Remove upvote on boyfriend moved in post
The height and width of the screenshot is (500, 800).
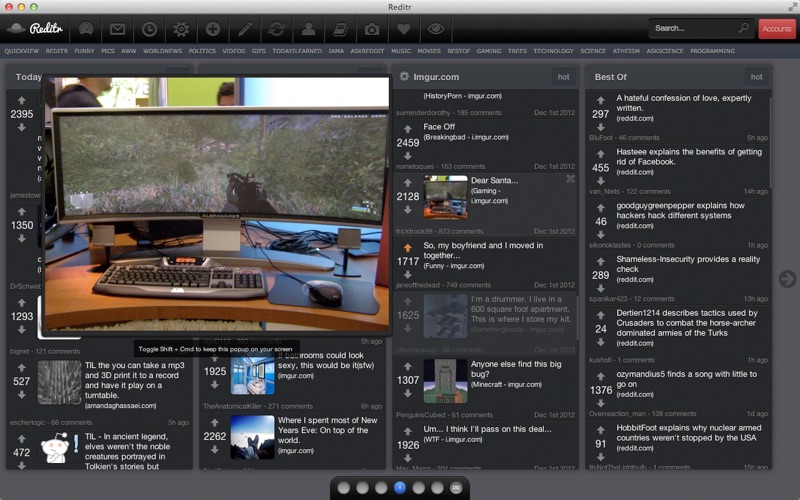coord(408,248)
